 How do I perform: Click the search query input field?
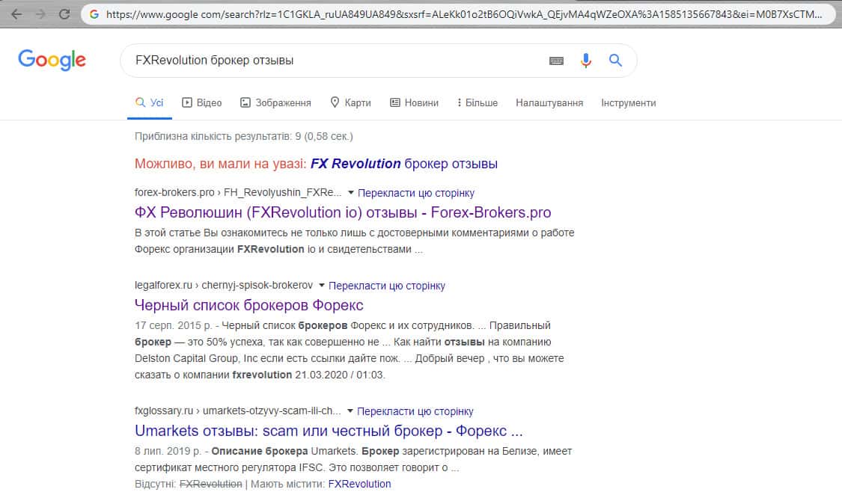pyautogui.click(x=337, y=61)
